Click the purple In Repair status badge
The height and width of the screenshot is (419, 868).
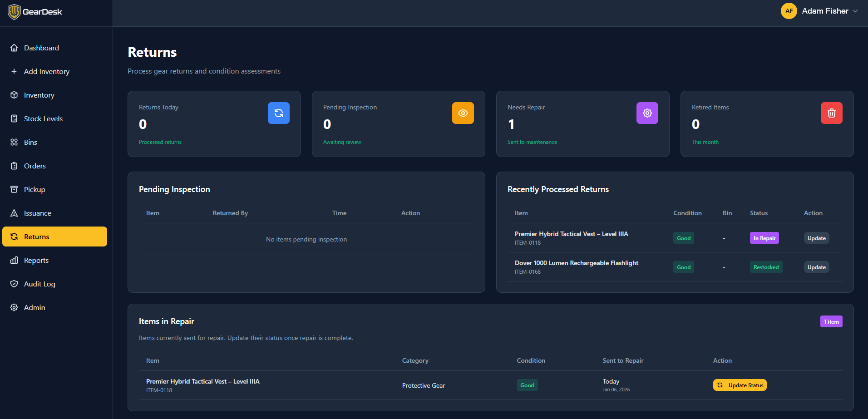coord(764,238)
